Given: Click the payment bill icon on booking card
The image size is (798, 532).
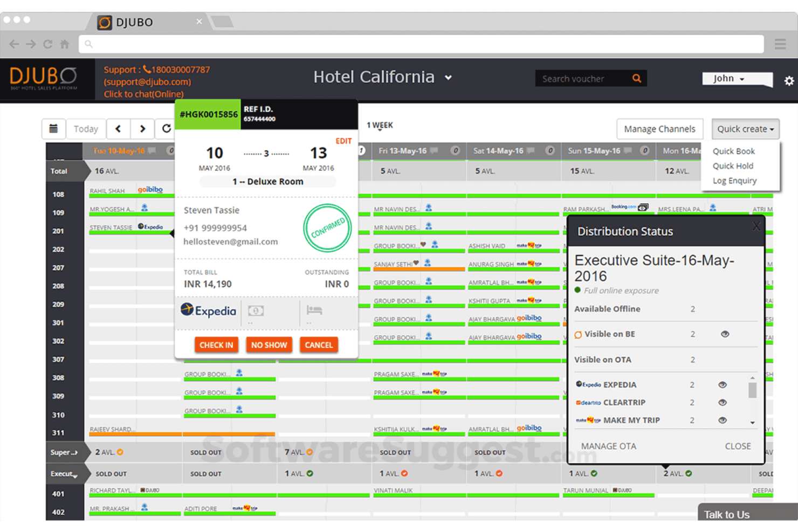Looking at the screenshot, I should tap(256, 311).
